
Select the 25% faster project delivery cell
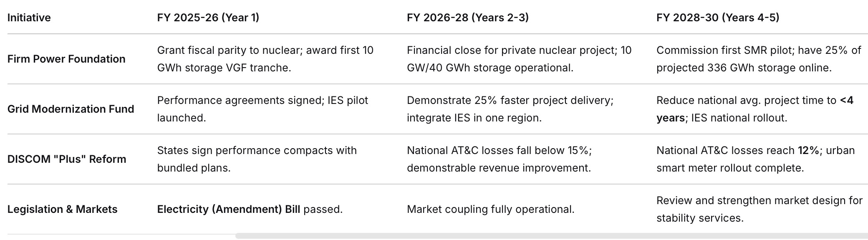point(510,109)
